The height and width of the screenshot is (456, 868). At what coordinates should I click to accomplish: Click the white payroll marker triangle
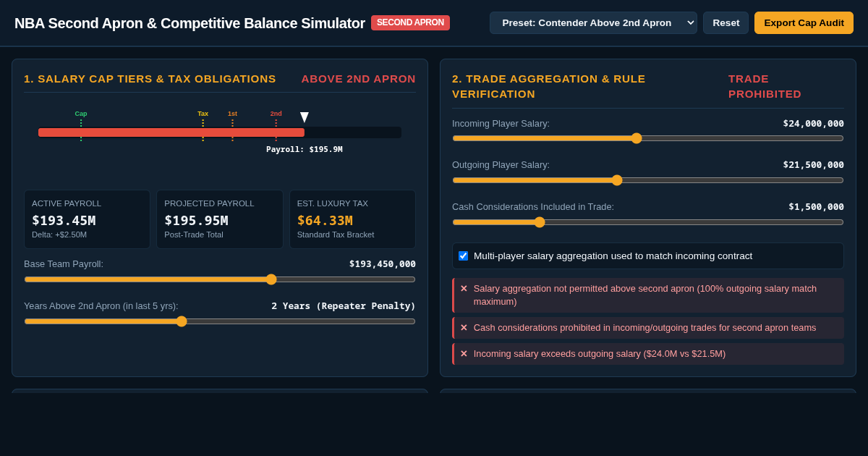click(x=305, y=117)
